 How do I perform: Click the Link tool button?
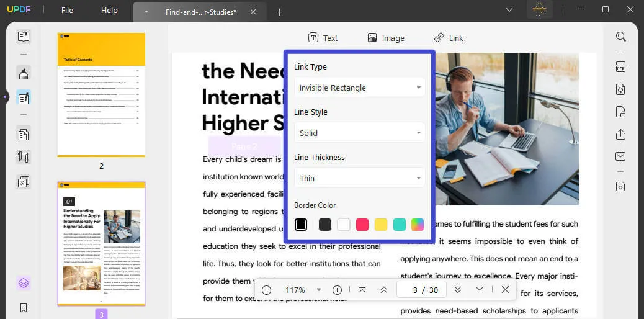(448, 38)
